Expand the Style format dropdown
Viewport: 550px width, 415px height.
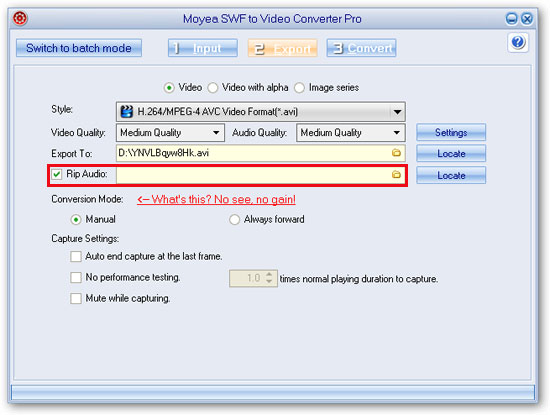pos(397,112)
